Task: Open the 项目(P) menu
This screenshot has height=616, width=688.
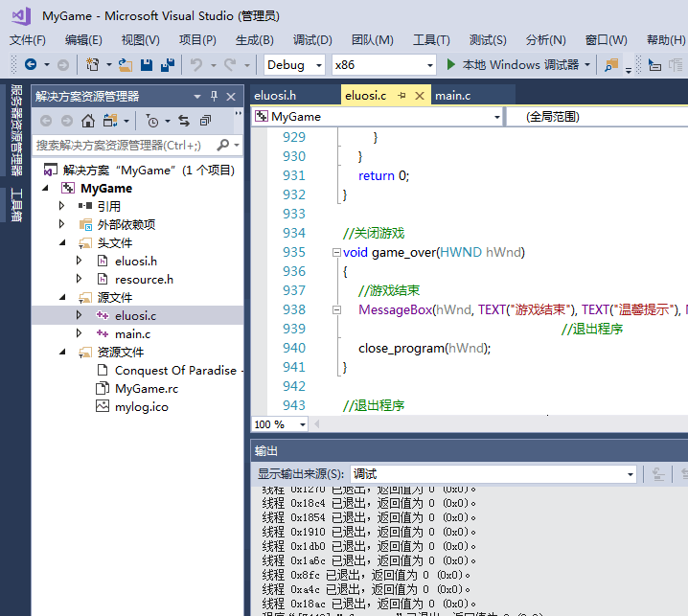Action: [197, 40]
